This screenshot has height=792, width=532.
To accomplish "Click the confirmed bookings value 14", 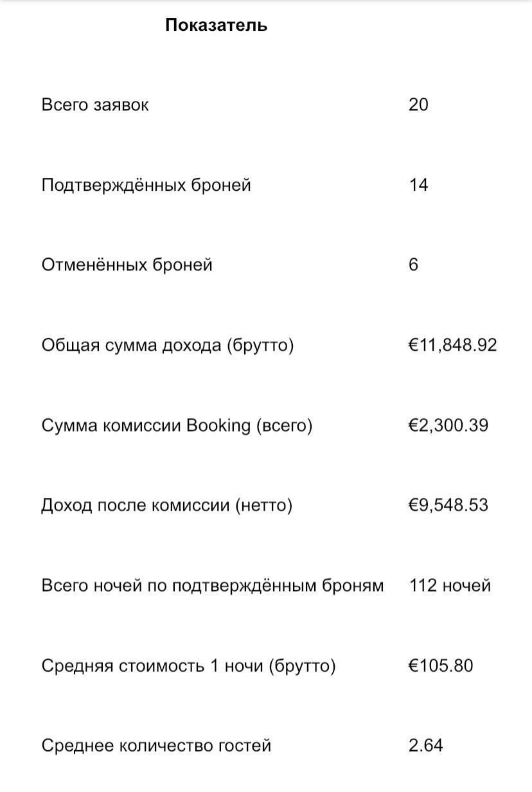I will click(418, 185).
